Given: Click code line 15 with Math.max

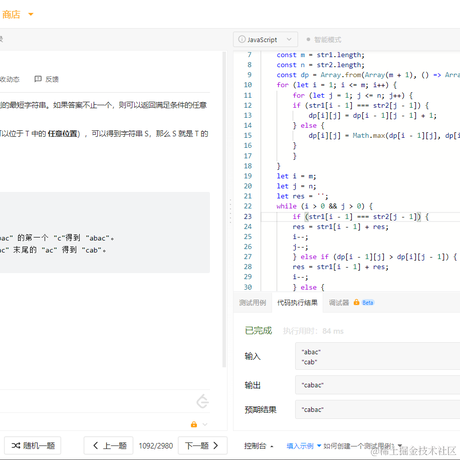Looking at the screenshot, I should pyautogui.click(x=384, y=136).
